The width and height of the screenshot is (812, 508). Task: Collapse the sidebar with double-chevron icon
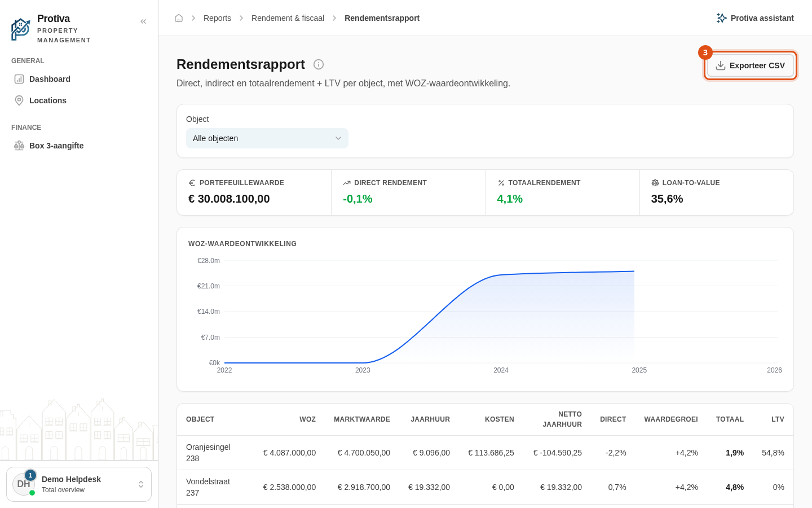pos(143,21)
